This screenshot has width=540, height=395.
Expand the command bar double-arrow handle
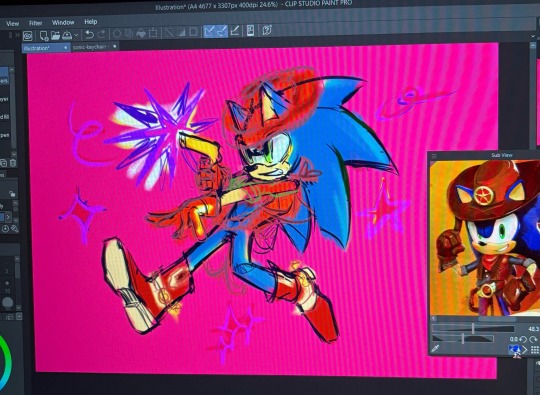click(x=17, y=35)
